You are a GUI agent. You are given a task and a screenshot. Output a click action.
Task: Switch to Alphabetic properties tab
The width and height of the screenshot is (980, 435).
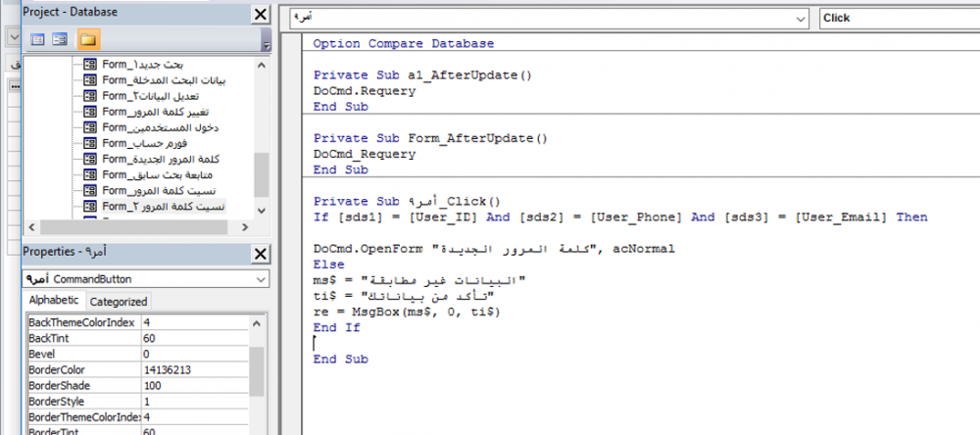click(54, 301)
